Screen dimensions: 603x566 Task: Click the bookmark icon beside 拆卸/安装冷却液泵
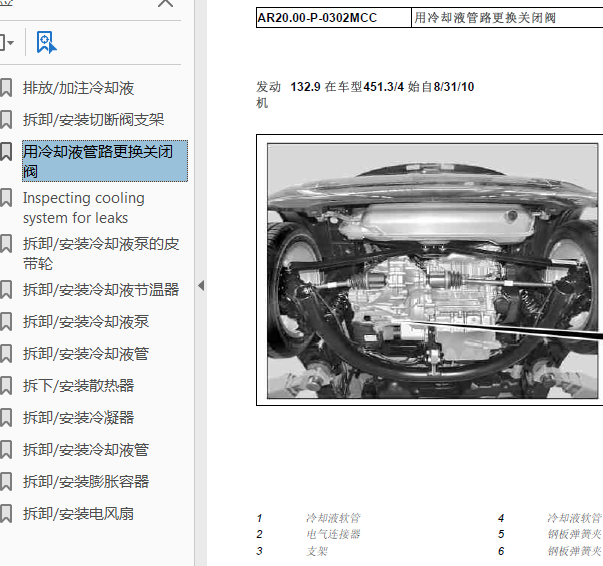pyautogui.click(x=6, y=321)
